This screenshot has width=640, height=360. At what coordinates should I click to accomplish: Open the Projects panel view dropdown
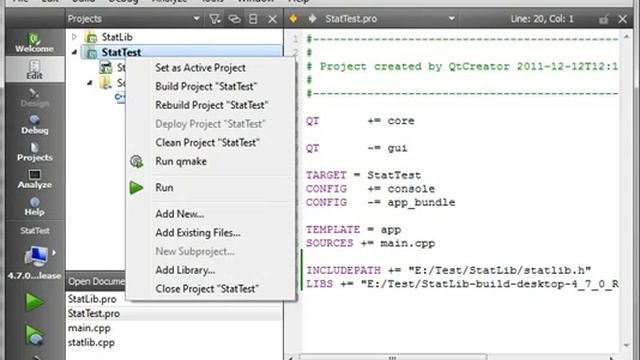point(196,19)
